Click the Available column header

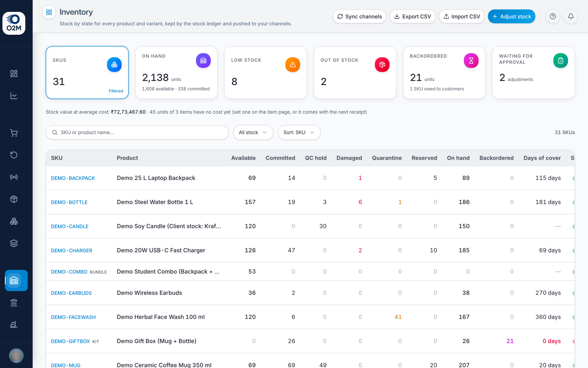pos(243,158)
